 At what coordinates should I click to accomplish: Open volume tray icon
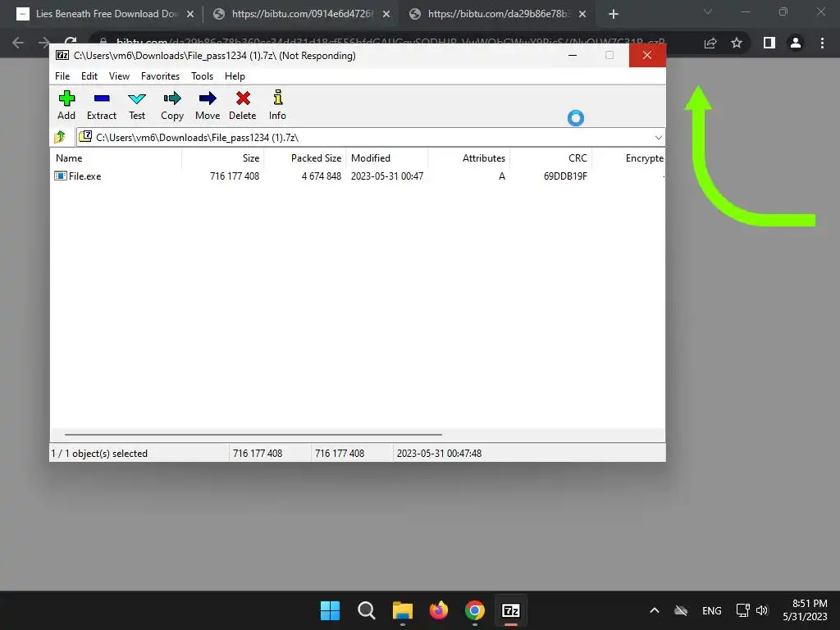coord(762,610)
